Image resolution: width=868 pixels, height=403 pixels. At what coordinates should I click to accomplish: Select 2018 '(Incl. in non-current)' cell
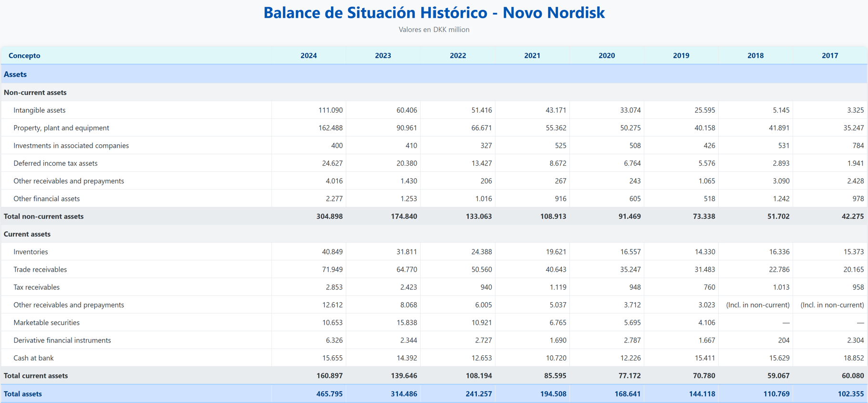[x=758, y=305]
